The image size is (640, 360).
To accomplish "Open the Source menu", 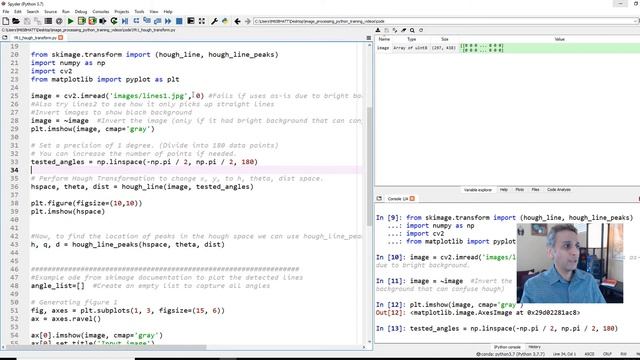I will [50, 11].
